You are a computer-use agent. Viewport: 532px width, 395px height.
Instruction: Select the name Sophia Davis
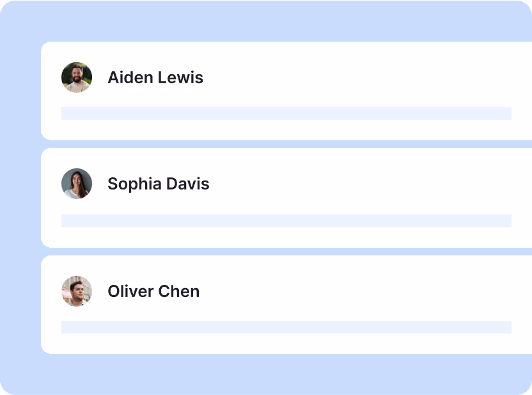[158, 183]
